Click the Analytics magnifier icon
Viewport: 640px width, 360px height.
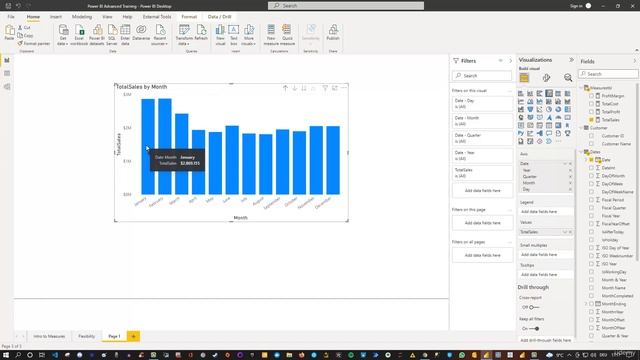[x=568, y=78]
